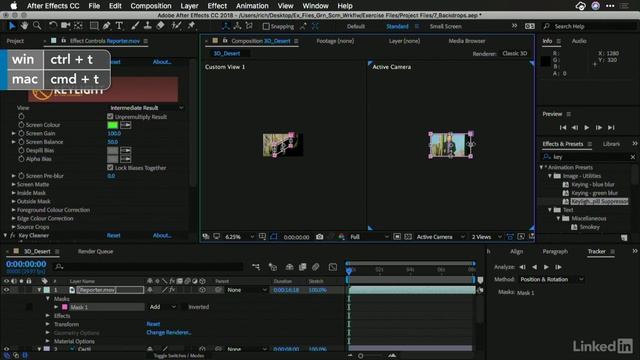Click the Search Help magnifier icon
The width and height of the screenshot is (640, 360).
pos(547,26)
